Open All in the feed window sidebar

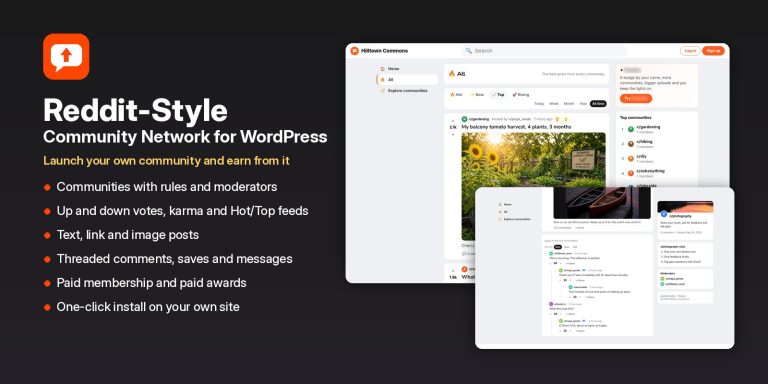(408, 79)
